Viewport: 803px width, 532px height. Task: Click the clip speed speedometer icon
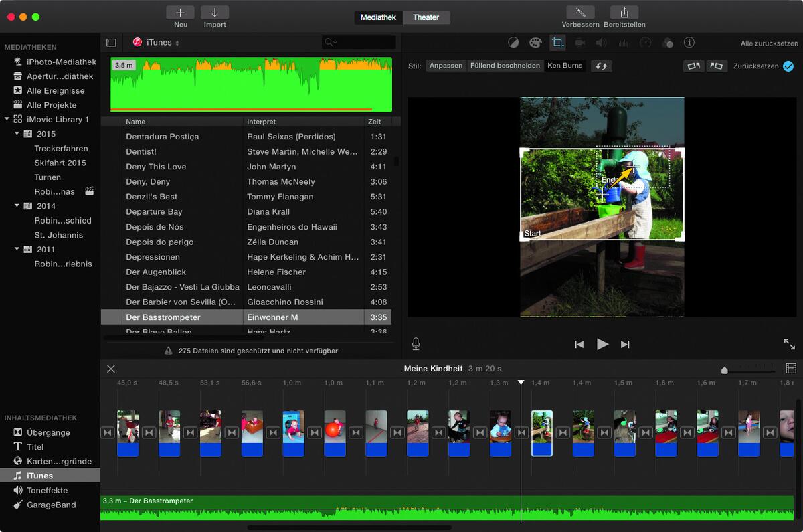644,42
